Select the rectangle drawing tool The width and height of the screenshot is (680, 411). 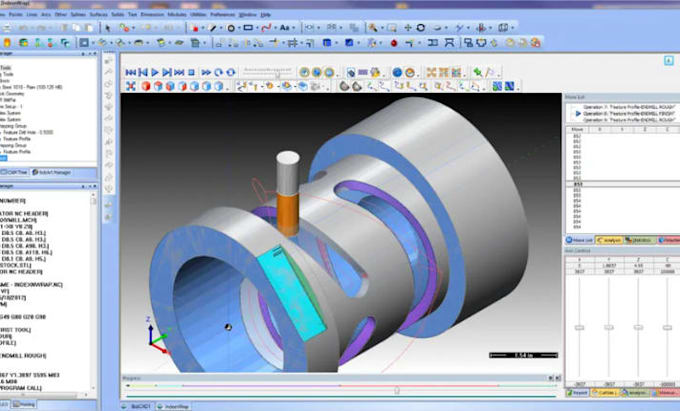click(248, 28)
